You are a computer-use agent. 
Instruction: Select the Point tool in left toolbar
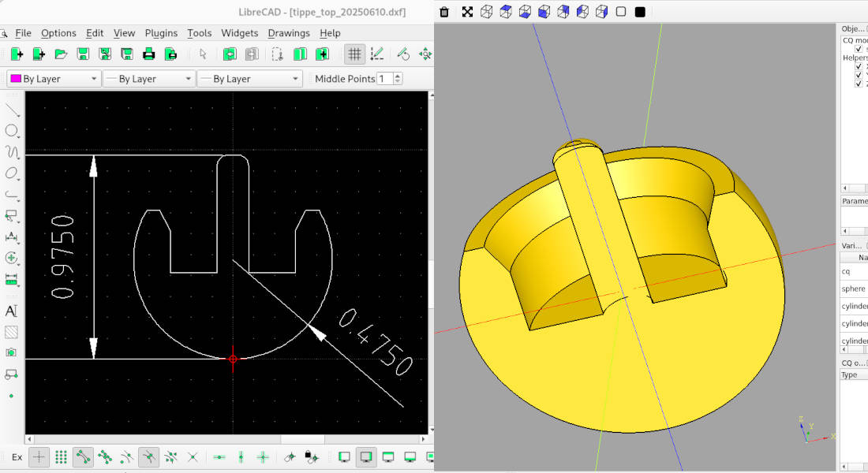tap(11, 396)
